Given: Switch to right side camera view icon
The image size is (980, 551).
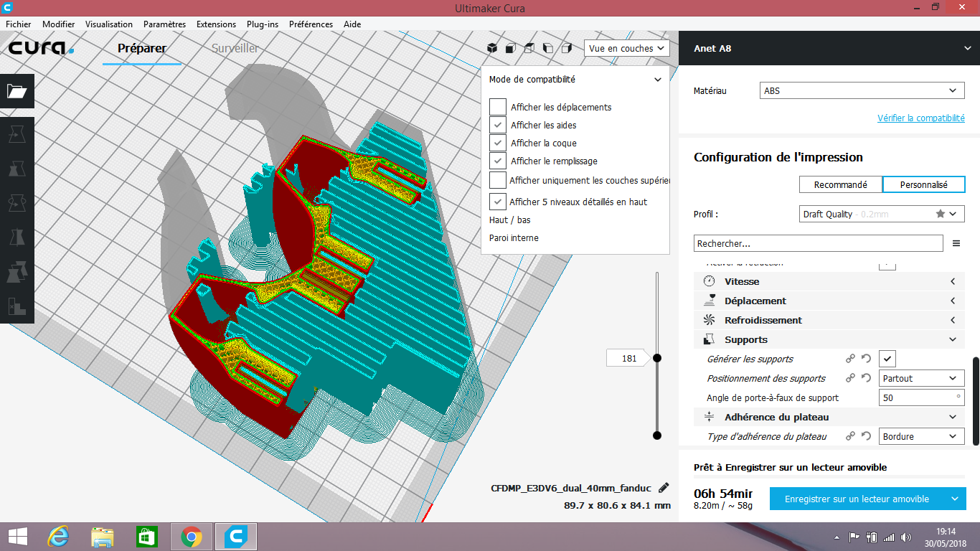Looking at the screenshot, I should (x=567, y=48).
